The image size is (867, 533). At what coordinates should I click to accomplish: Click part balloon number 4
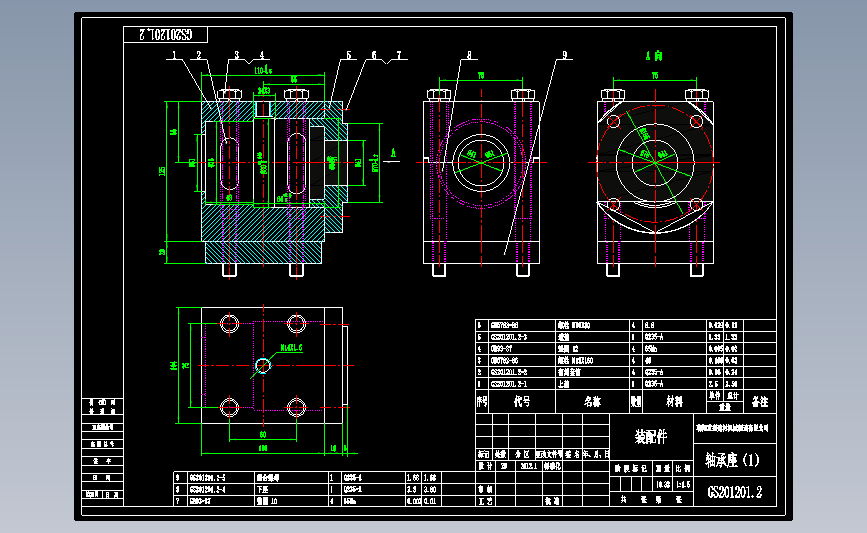click(262, 55)
